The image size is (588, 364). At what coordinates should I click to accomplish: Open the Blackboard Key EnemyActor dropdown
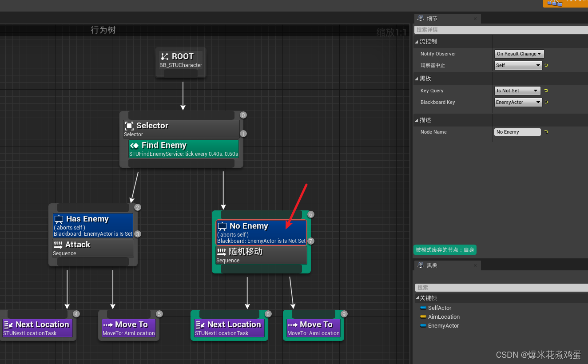click(518, 102)
